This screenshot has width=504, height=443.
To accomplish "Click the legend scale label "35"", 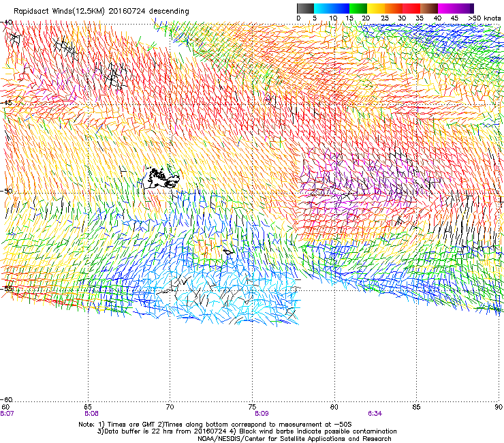I will tap(420, 18).
